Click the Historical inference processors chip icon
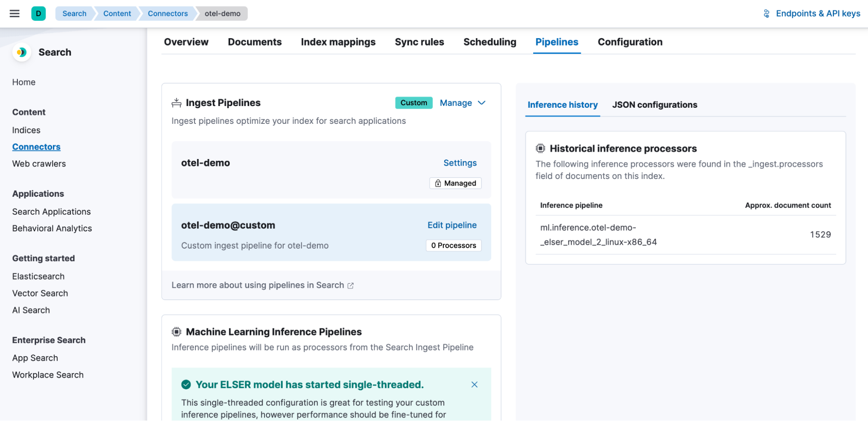This screenshot has width=868, height=421. click(x=540, y=149)
